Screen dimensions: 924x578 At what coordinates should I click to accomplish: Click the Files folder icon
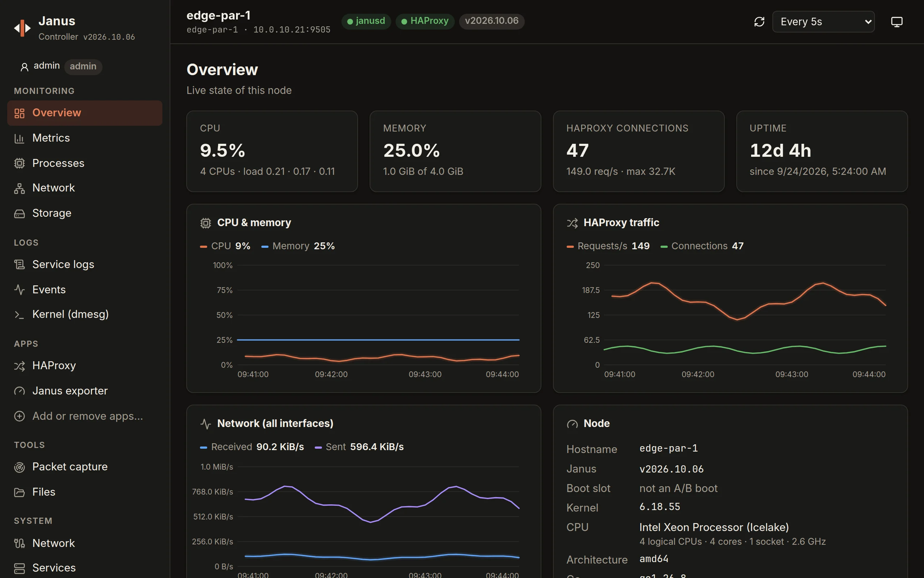pos(19,492)
